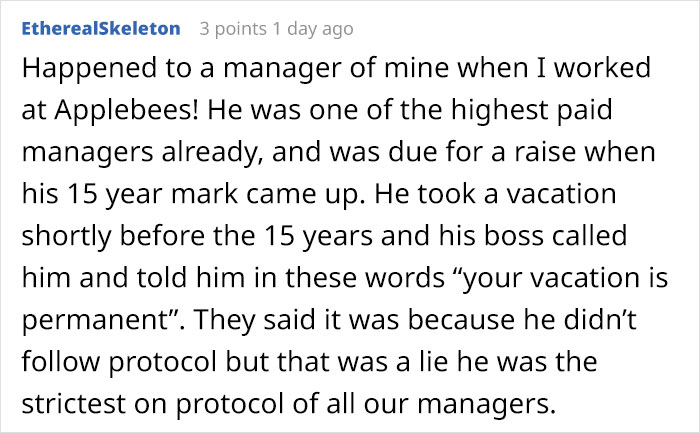Click the word "managers" starting the third line
This screenshot has width=700, height=433.
88,152
